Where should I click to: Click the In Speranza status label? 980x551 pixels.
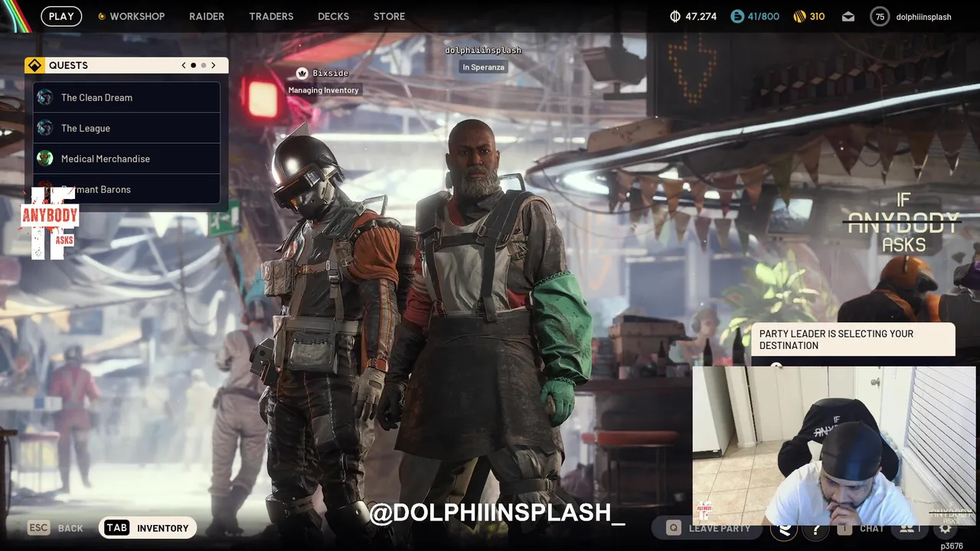pos(483,67)
